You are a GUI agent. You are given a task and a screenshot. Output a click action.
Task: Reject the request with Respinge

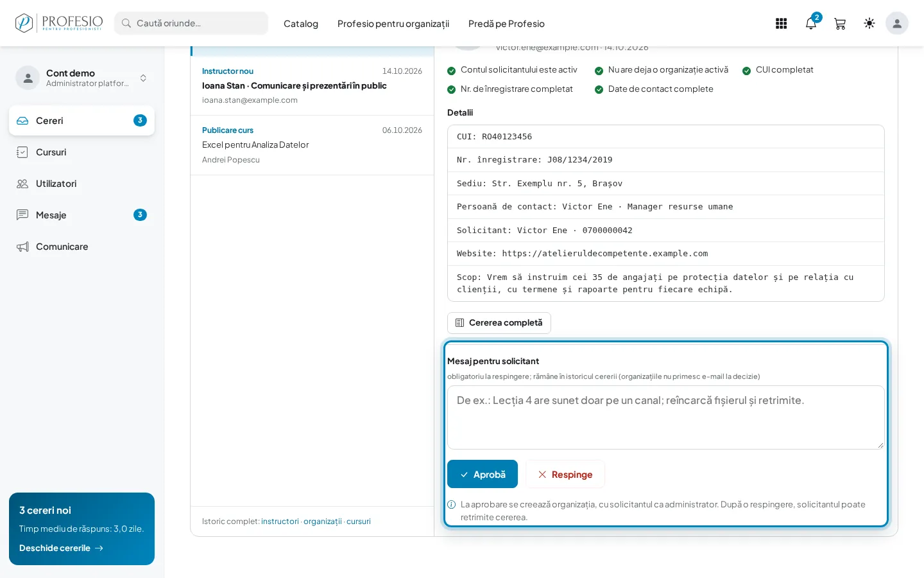coord(565,474)
